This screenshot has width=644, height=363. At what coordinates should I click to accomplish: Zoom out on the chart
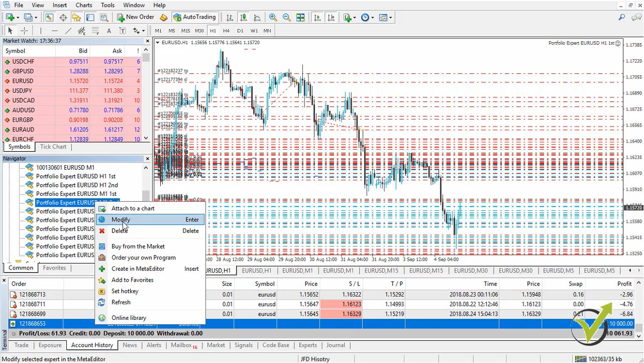click(286, 18)
